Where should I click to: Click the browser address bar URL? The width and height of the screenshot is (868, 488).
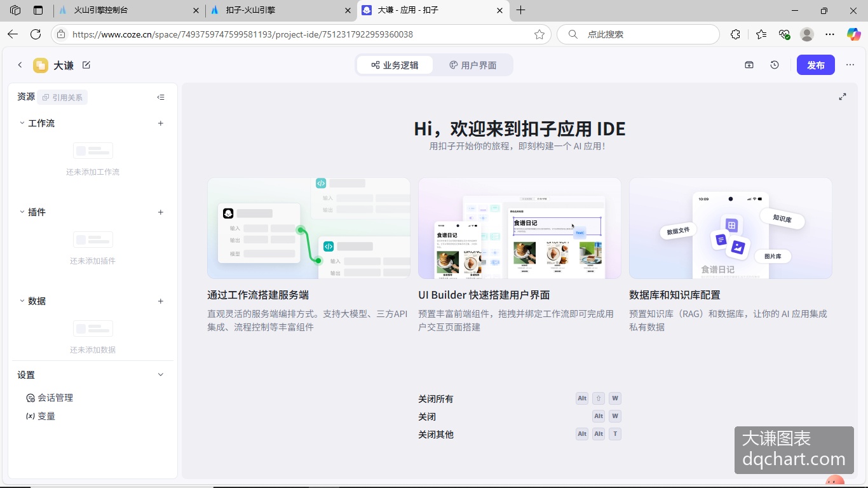[243, 34]
